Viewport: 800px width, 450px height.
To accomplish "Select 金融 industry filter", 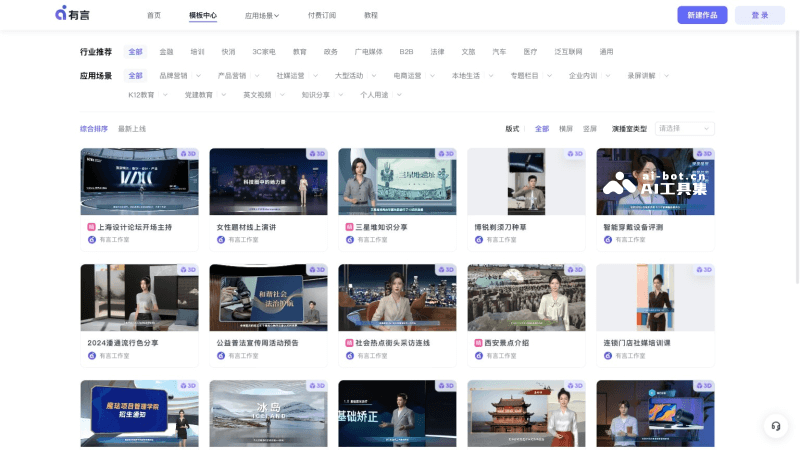I will pos(166,51).
